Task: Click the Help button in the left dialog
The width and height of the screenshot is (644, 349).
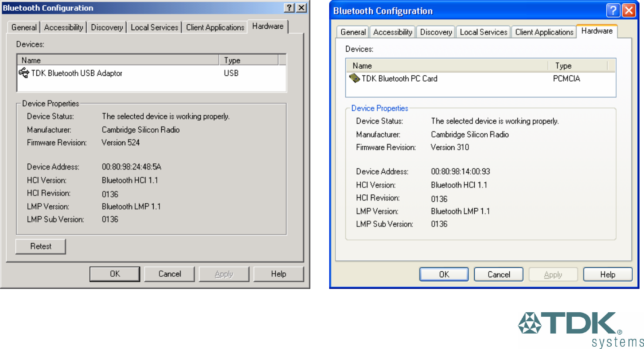Action: [278, 274]
